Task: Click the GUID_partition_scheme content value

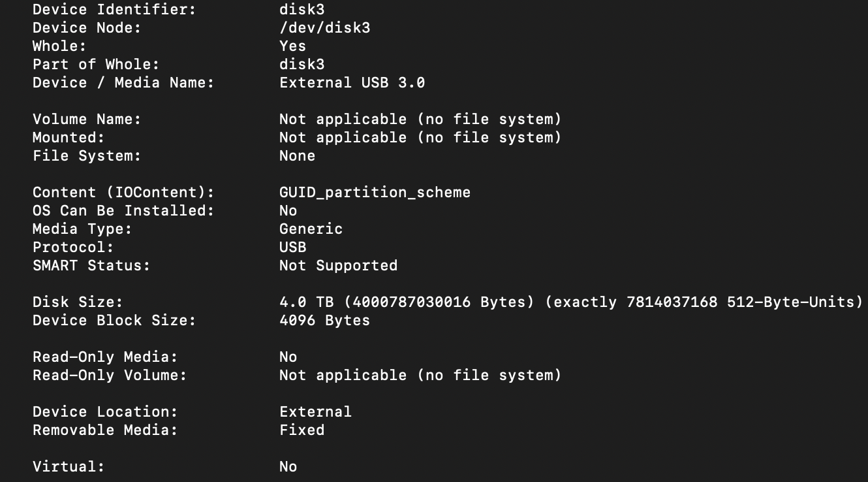Action: (375, 193)
